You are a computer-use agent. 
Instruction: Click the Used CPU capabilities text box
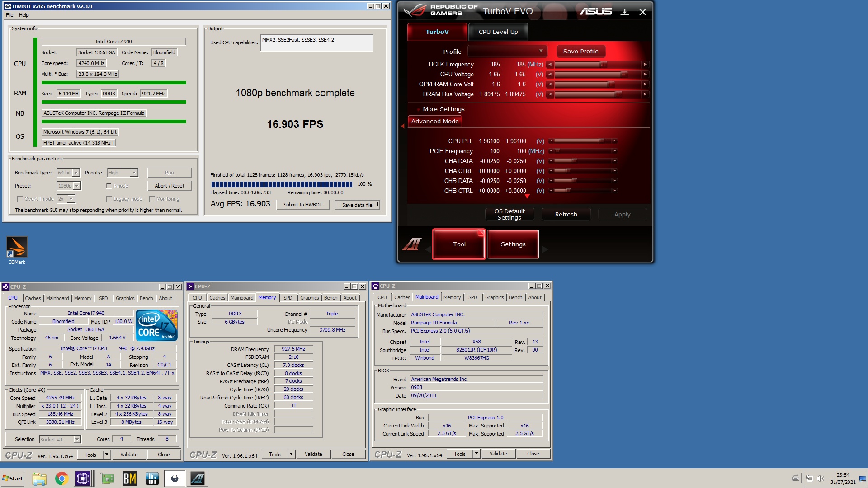point(317,43)
